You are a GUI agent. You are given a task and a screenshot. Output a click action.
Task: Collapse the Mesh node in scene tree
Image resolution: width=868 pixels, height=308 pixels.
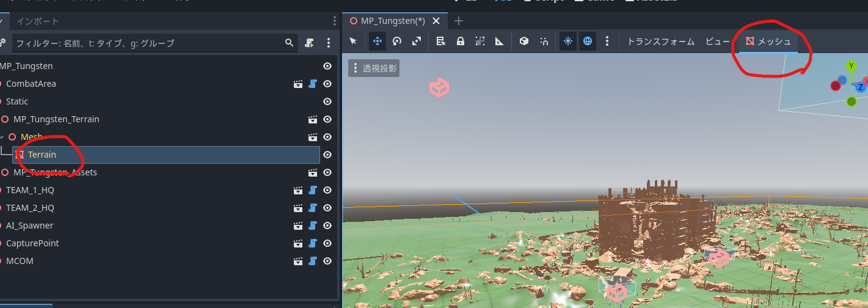click(x=2, y=137)
